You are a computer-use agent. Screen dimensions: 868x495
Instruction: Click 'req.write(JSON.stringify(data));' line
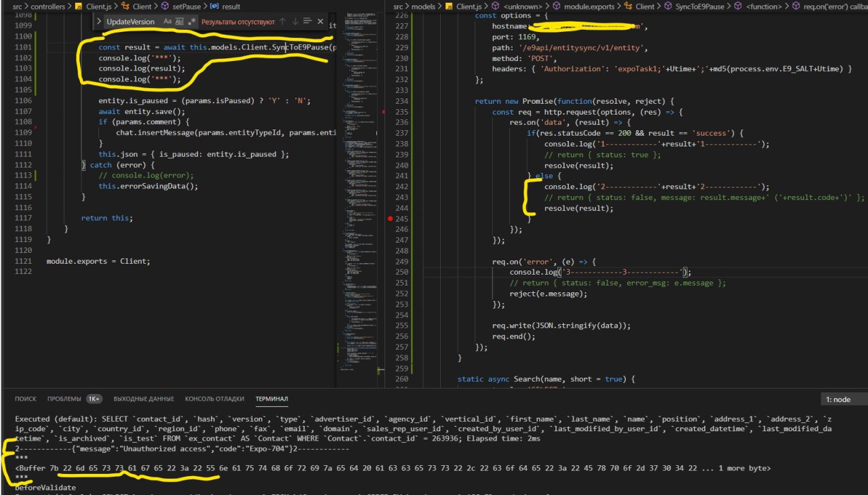[561, 325]
